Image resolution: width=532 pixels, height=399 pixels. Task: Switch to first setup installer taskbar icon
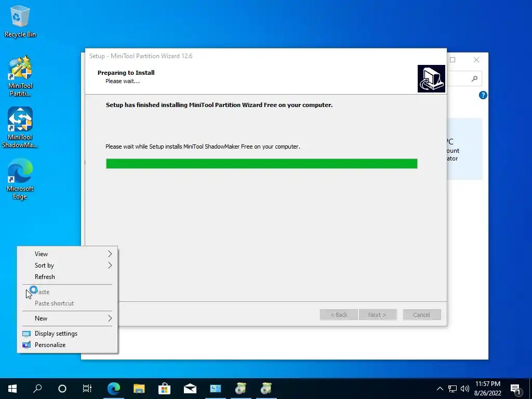coord(241,389)
